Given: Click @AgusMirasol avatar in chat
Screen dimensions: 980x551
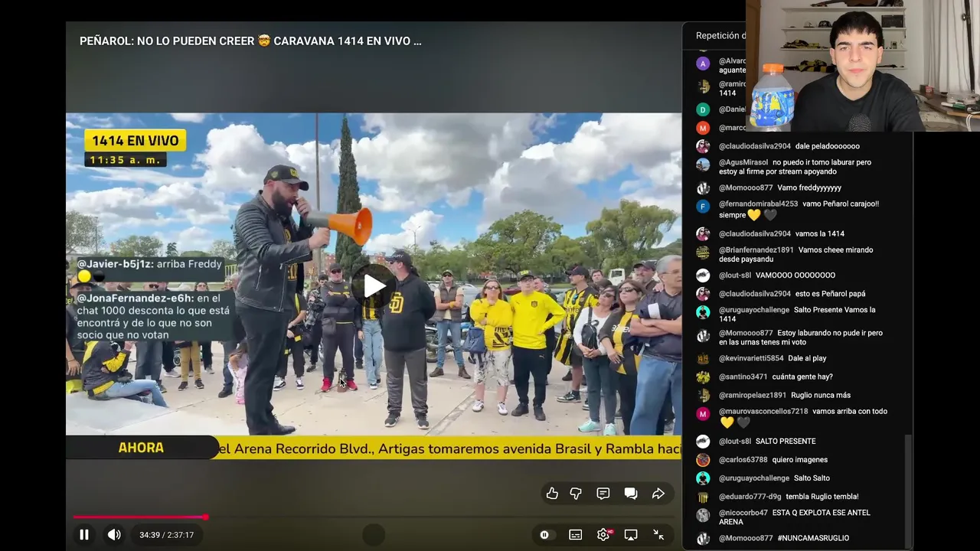Looking at the screenshot, I should [x=703, y=165].
